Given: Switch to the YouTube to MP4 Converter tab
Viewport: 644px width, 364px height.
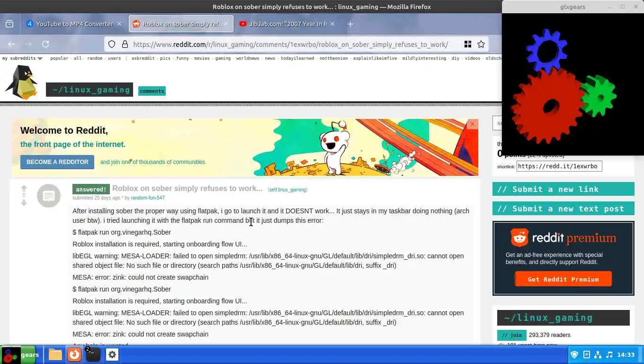Looking at the screenshot, I should (x=74, y=24).
